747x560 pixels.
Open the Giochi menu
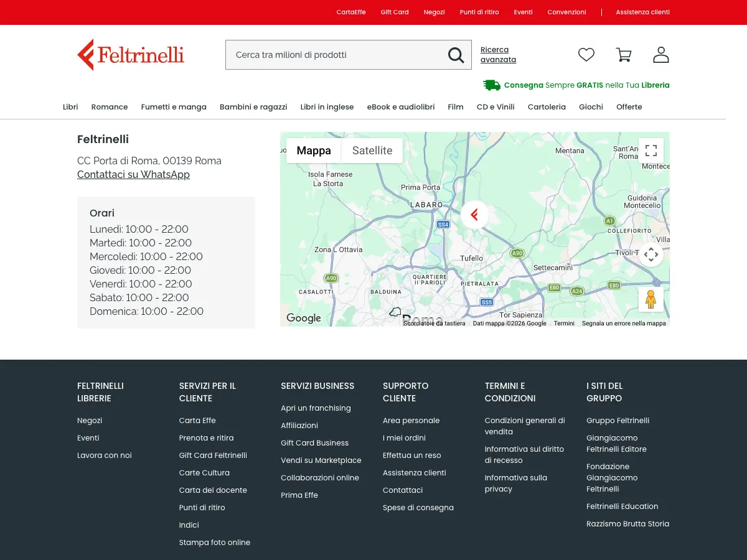pyautogui.click(x=591, y=107)
